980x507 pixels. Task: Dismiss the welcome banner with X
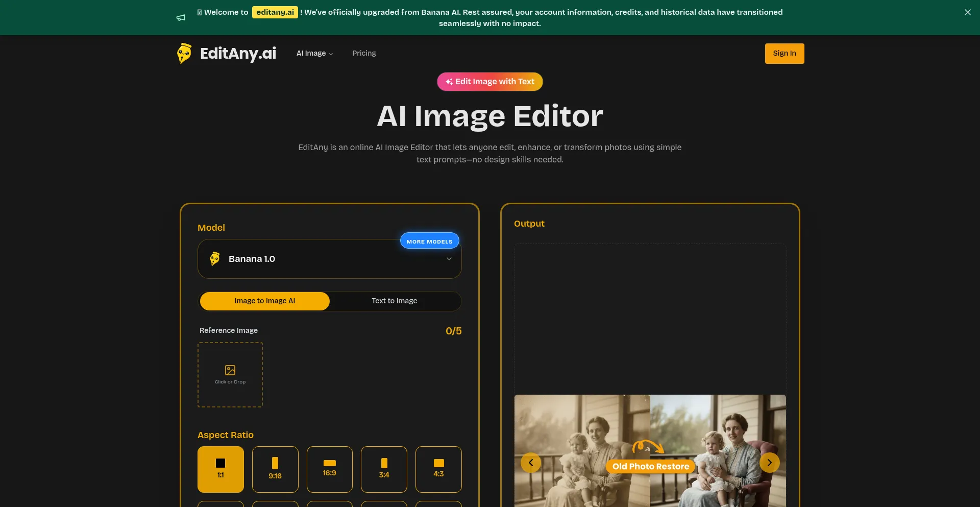[967, 12]
